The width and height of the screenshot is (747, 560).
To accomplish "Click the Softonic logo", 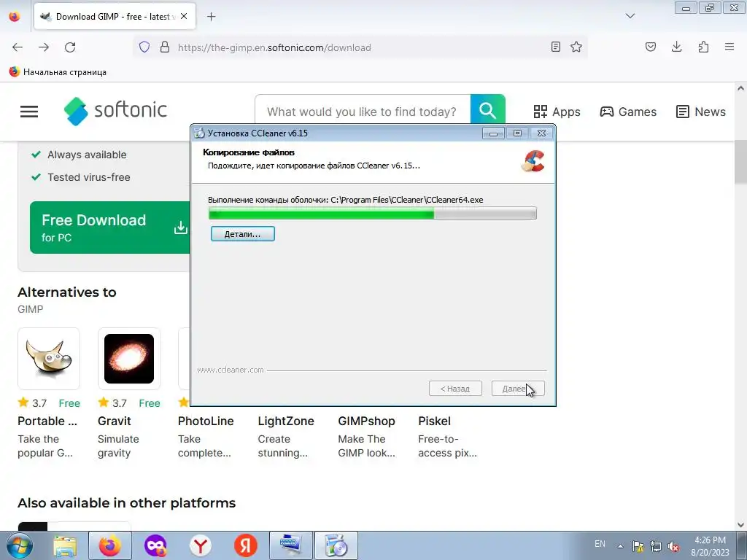I will tap(115, 111).
